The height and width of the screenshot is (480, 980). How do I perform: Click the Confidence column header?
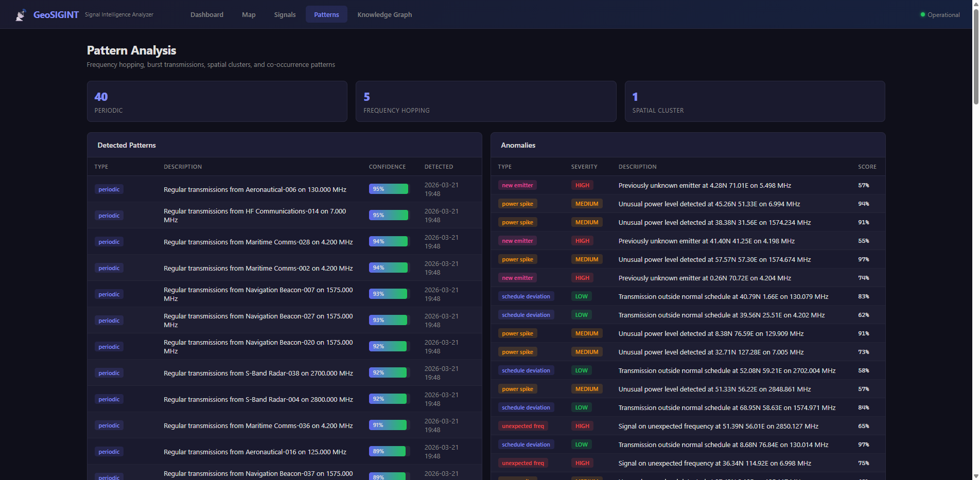pyautogui.click(x=387, y=167)
